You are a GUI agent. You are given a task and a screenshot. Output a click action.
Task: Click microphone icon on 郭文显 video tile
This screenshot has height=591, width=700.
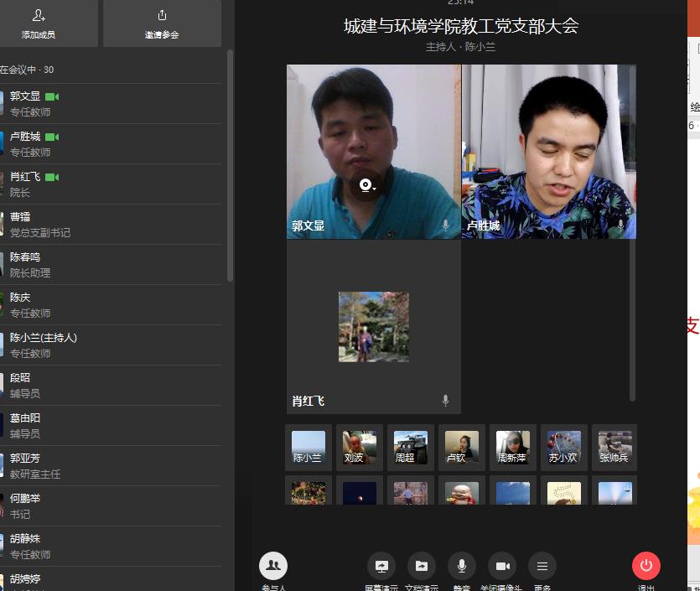coord(445,225)
